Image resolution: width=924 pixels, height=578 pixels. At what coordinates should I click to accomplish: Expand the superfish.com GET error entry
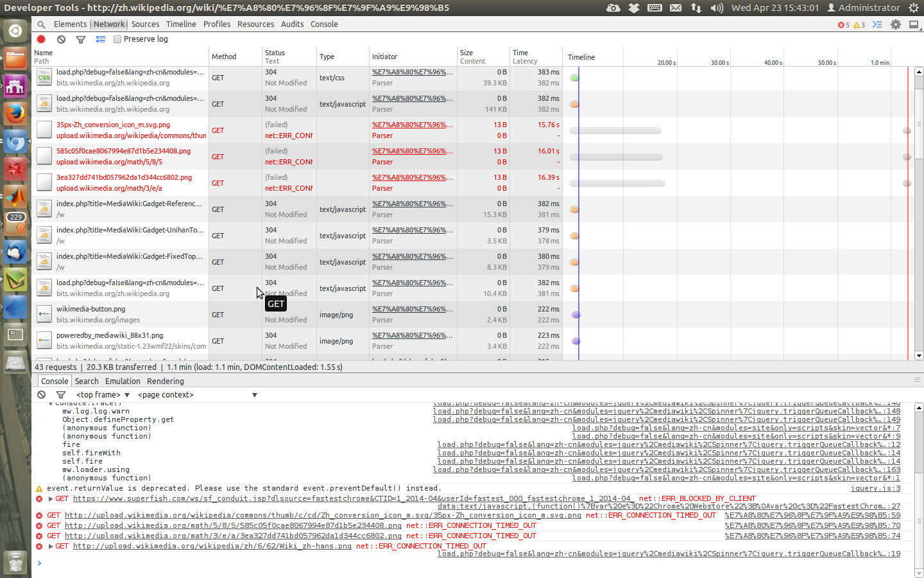coord(51,499)
